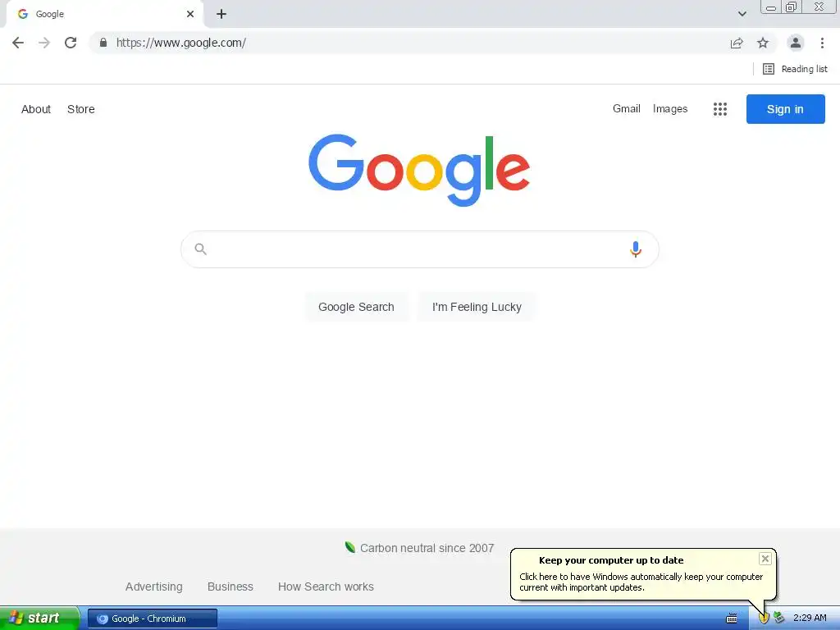Screen dimensions: 840x630
Task: Dismiss the Windows update balloon
Action: point(765,559)
